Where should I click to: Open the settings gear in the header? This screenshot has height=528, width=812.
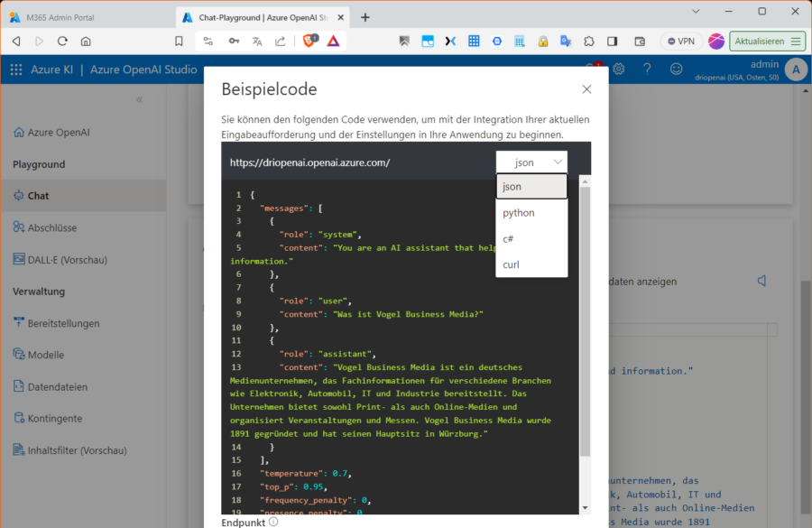click(x=619, y=69)
